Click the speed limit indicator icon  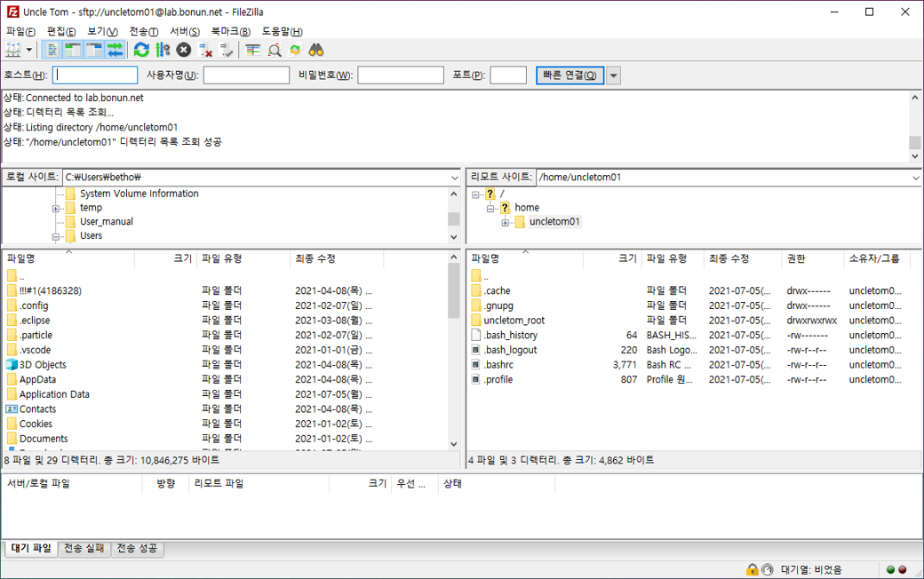pos(767,569)
